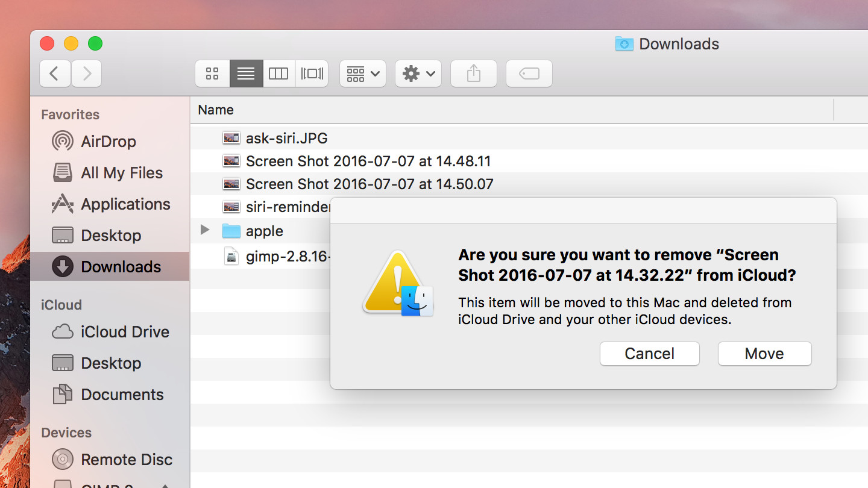This screenshot has width=868, height=488.
Task: Select list view mode button
Action: [x=246, y=74]
